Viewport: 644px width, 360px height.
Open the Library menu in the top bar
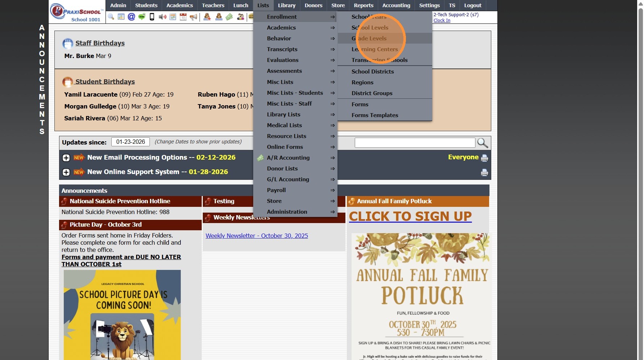point(287,5)
